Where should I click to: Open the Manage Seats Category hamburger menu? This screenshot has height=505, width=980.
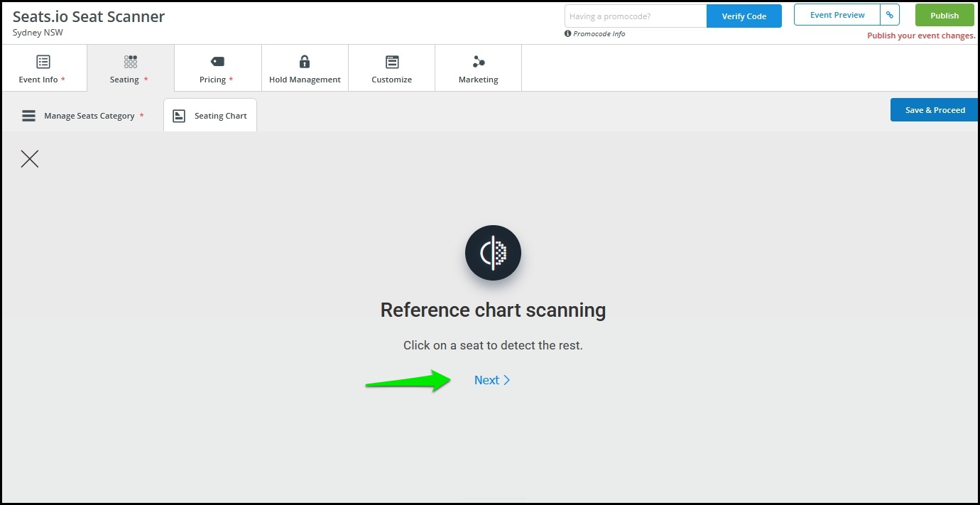pos(28,116)
